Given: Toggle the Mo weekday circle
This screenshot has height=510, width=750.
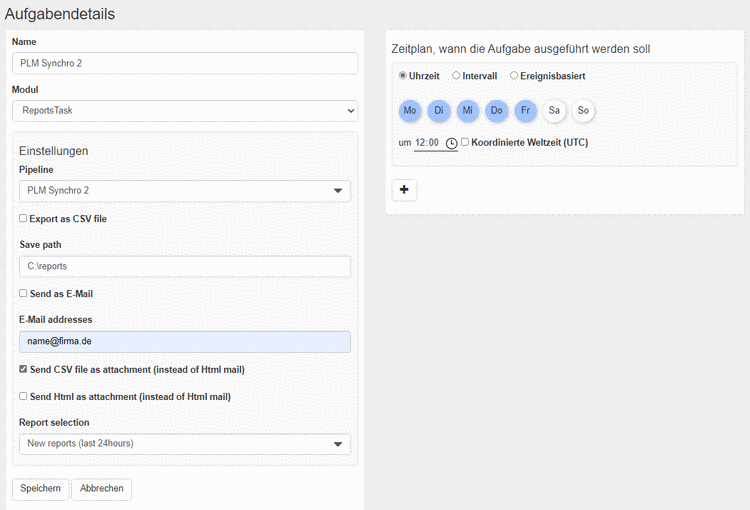Looking at the screenshot, I should (410, 110).
